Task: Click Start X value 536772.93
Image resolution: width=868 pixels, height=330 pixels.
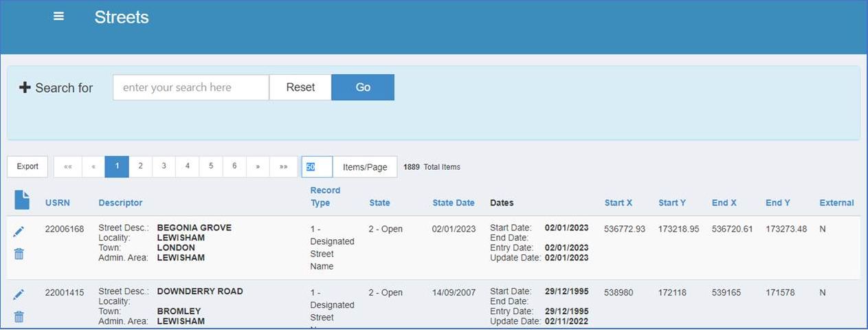Action: coord(625,229)
